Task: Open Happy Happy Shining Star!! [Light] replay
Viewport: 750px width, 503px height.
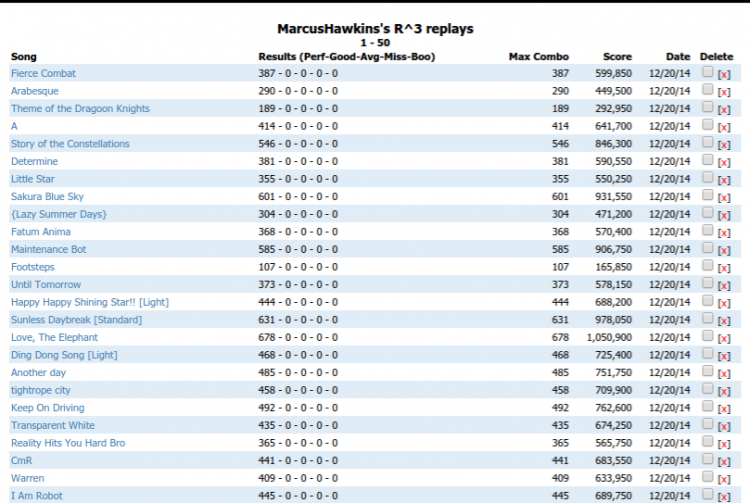Action: pyautogui.click(x=90, y=302)
